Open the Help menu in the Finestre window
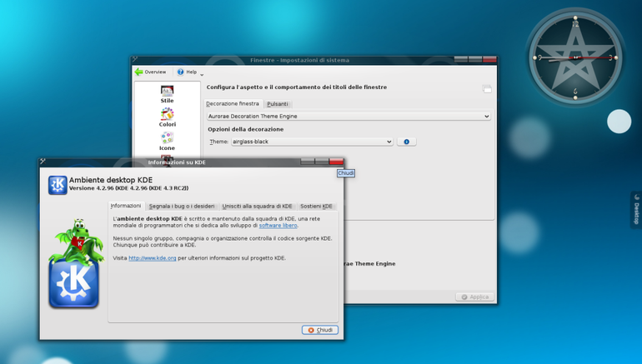The width and height of the screenshot is (642, 364). tap(187, 72)
